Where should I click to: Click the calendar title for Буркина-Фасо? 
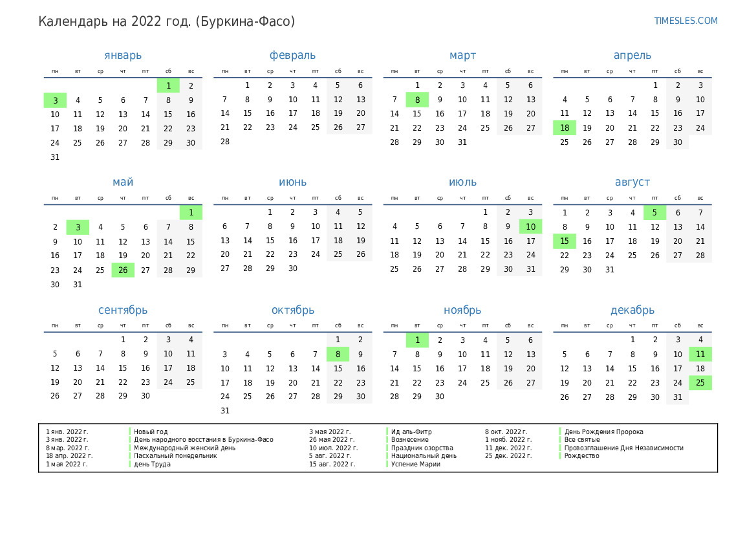pos(166,21)
